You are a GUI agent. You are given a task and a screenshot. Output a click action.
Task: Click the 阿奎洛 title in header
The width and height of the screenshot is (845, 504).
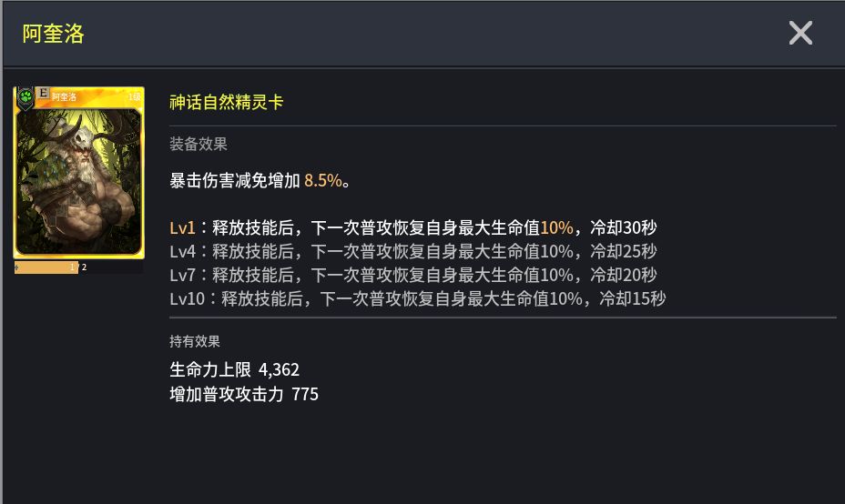point(53,34)
